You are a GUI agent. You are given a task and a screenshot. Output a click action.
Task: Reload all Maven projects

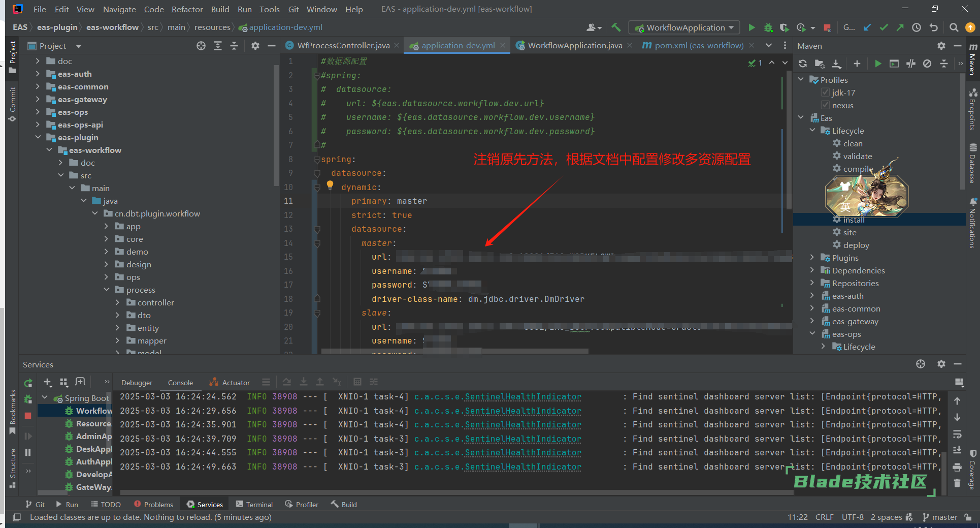point(803,64)
